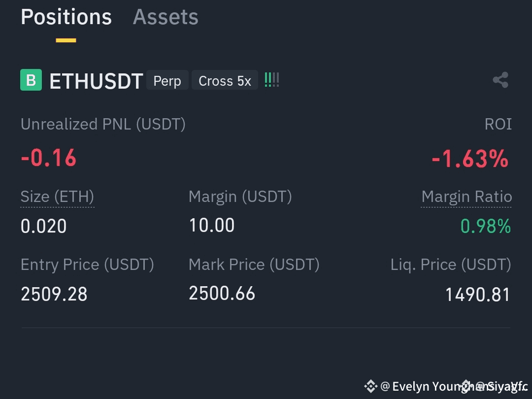Click the Liq. Price value 1490.81
Viewport: 532px width, 399px height.
[477, 295]
